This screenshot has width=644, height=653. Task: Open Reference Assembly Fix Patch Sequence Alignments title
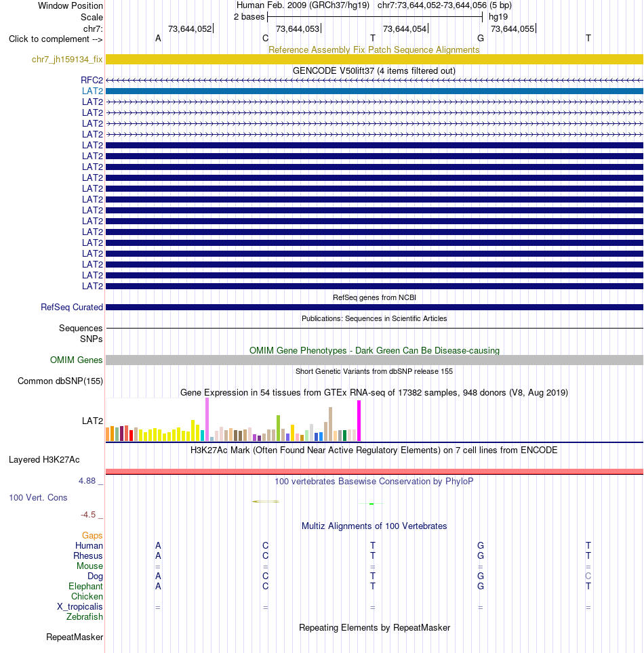[374, 49]
